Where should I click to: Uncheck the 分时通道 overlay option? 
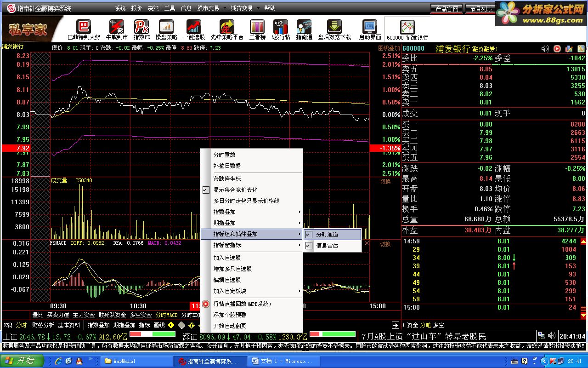pyautogui.click(x=309, y=235)
